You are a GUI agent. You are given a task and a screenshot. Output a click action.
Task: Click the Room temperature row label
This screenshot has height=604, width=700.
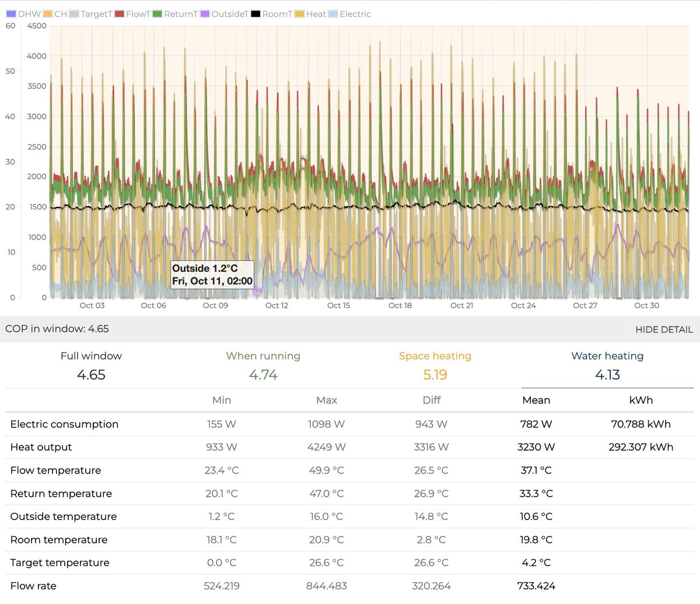(59, 540)
